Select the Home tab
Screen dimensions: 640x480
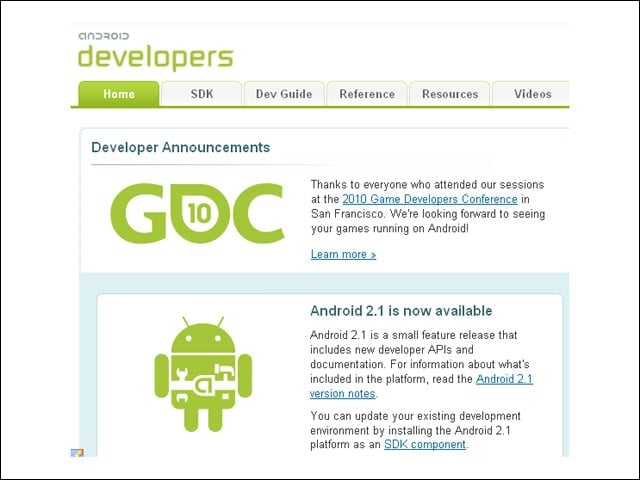coord(119,94)
